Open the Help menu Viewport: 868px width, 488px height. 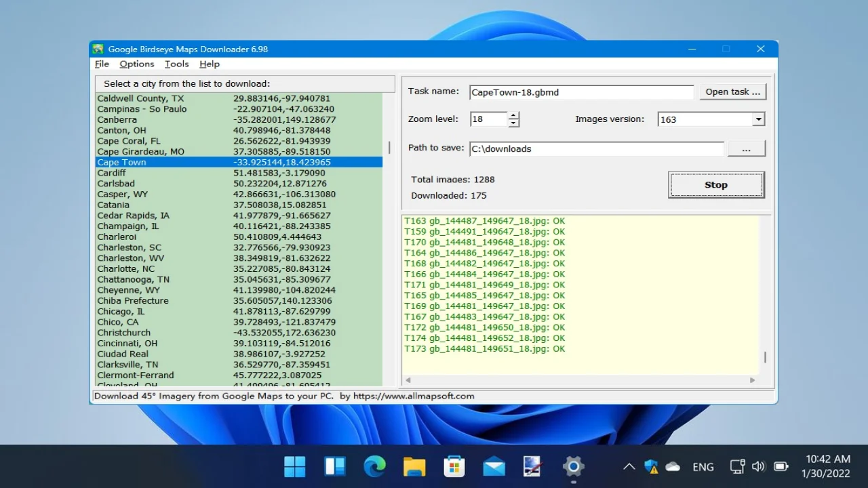pyautogui.click(x=210, y=64)
